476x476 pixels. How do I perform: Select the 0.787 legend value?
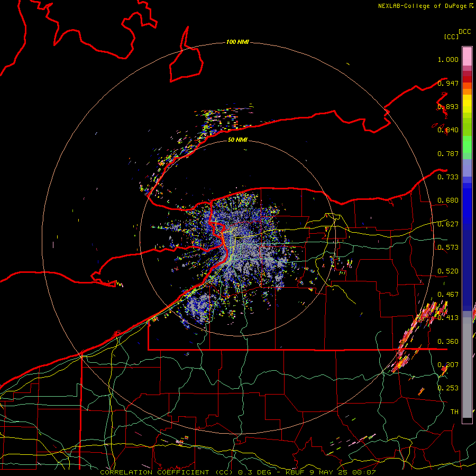[x=448, y=153]
